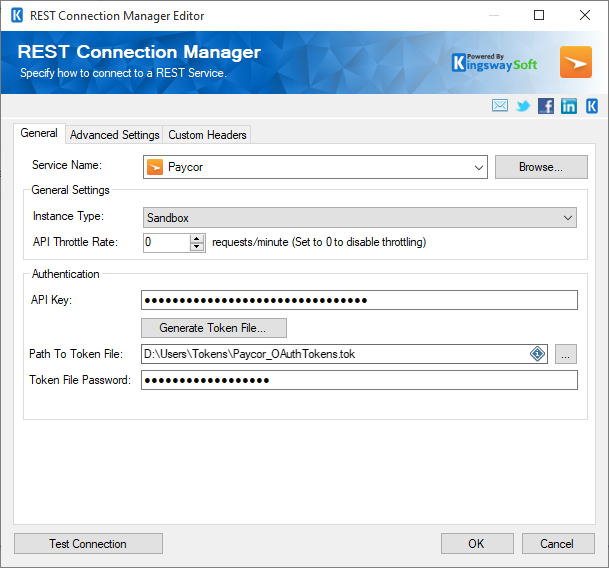609x568 pixels.
Task: Click the Cancel button
Action: 558,544
